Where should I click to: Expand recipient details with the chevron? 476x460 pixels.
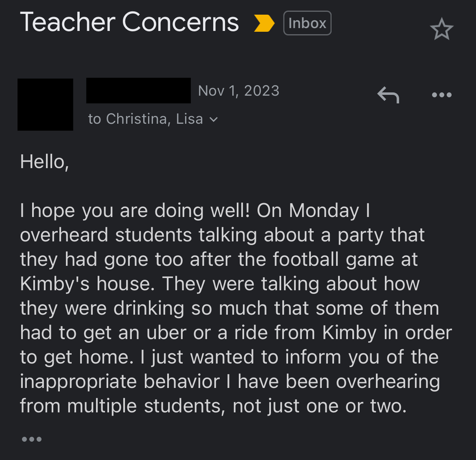[x=214, y=119]
